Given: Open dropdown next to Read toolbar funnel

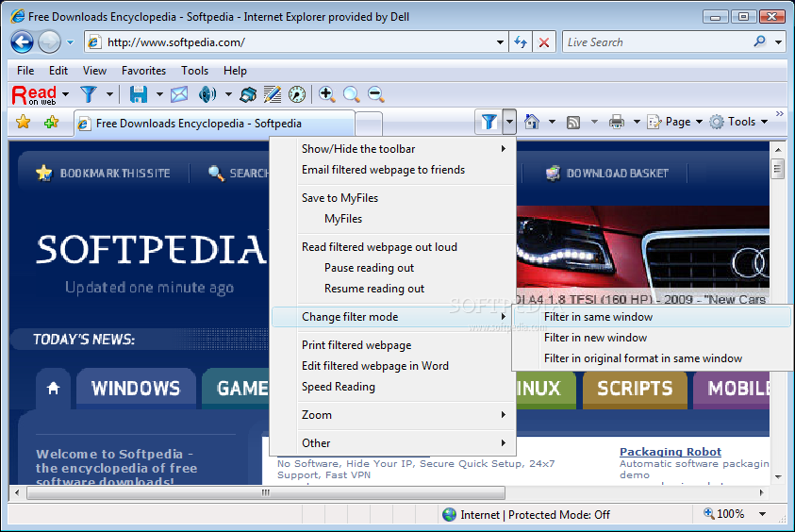Looking at the screenshot, I should tap(109, 94).
